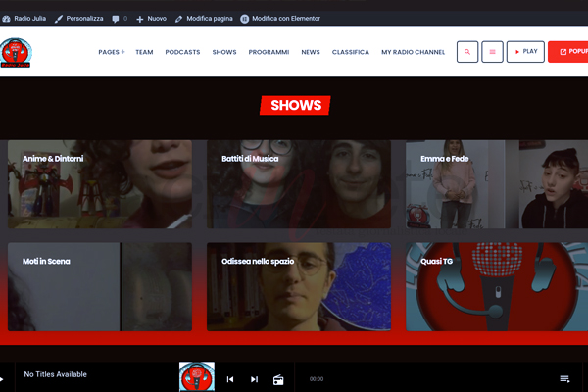Image resolution: width=588 pixels, height=392 pixels.
Task: Click the Radio Julia site logo
Action: [16, 53]
